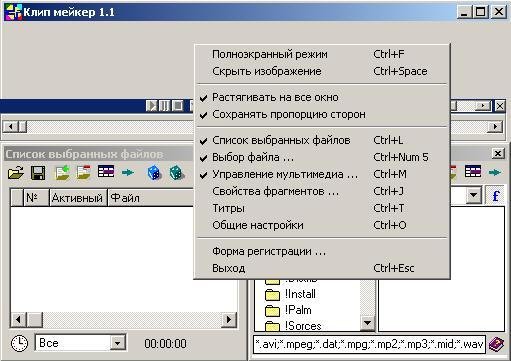Click the Все combo box field
The width and height of the screenshot is (511, 361).
(x=80, y=343)
